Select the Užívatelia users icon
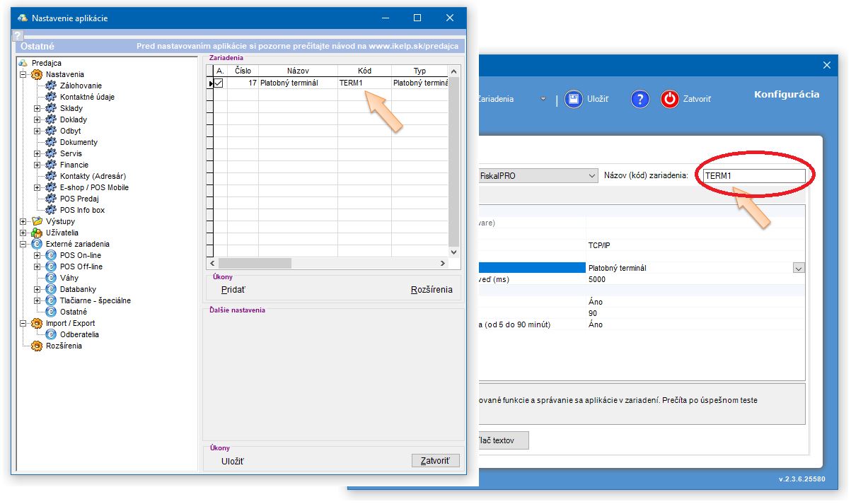The height and width of the screenshot is (504, 851). coord(37,233)
